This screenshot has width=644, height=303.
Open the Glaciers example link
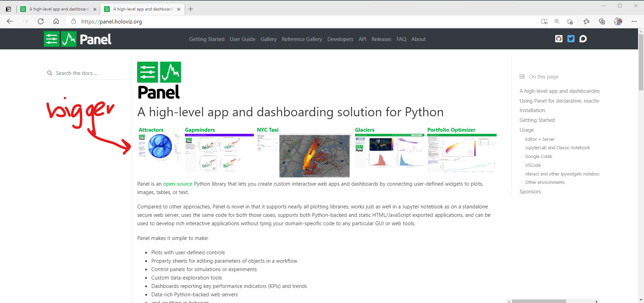tap(365, 130)
